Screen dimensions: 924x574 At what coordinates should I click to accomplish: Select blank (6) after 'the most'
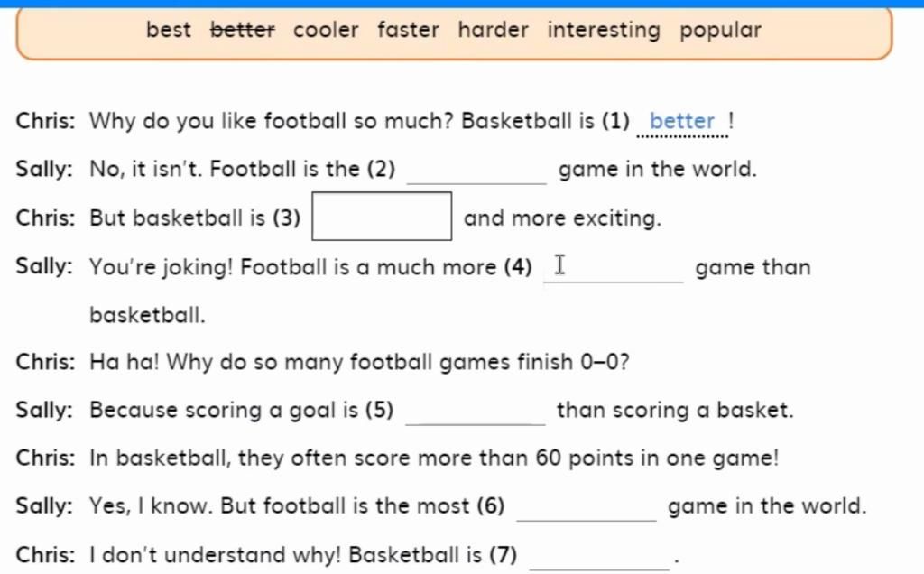tap(587, 508)
